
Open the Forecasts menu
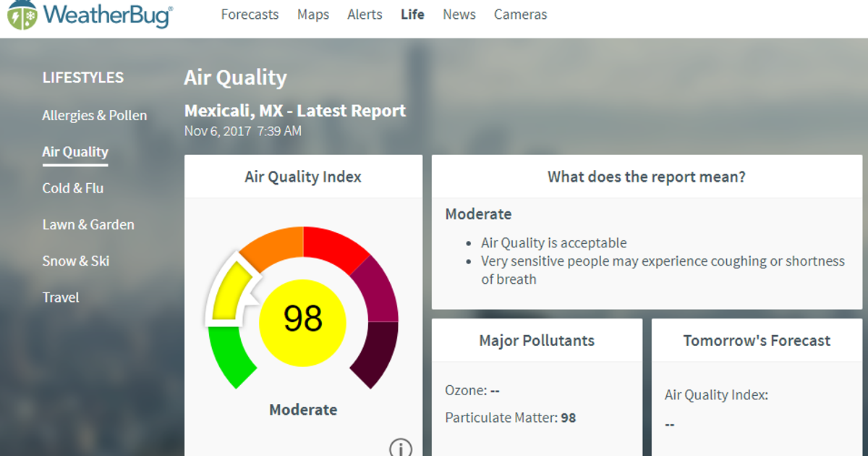tap(250, 14)
